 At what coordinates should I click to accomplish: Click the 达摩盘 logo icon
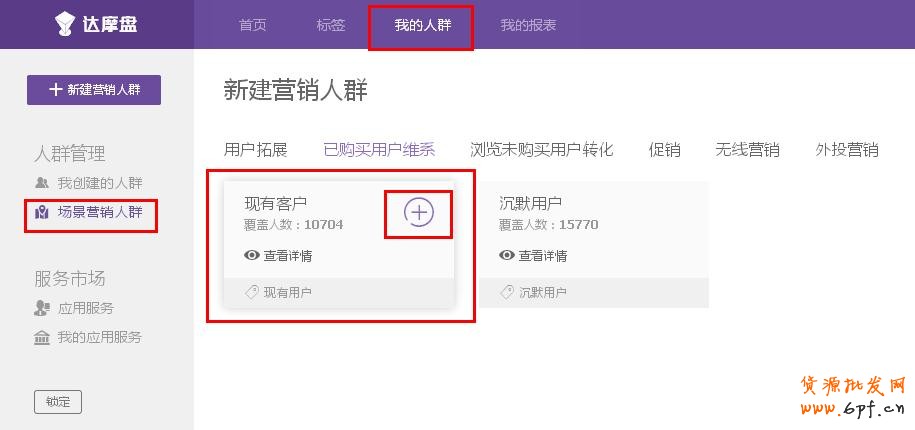coord(65,23)
